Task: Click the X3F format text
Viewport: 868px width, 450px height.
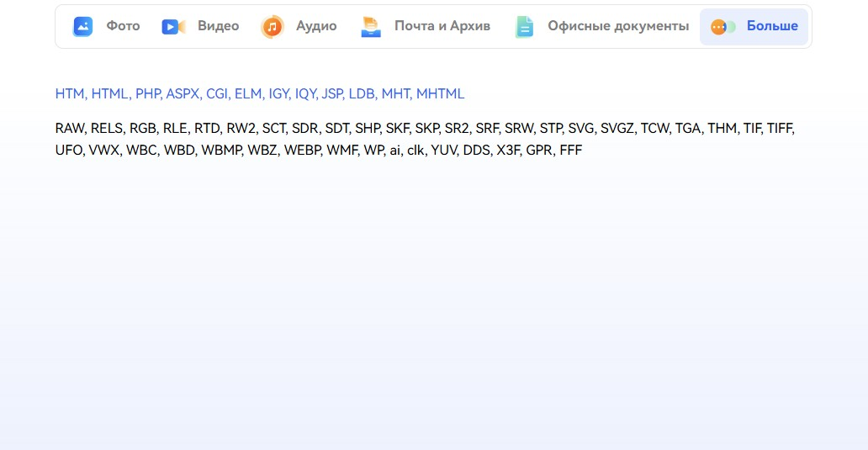Action: point(508,151)
